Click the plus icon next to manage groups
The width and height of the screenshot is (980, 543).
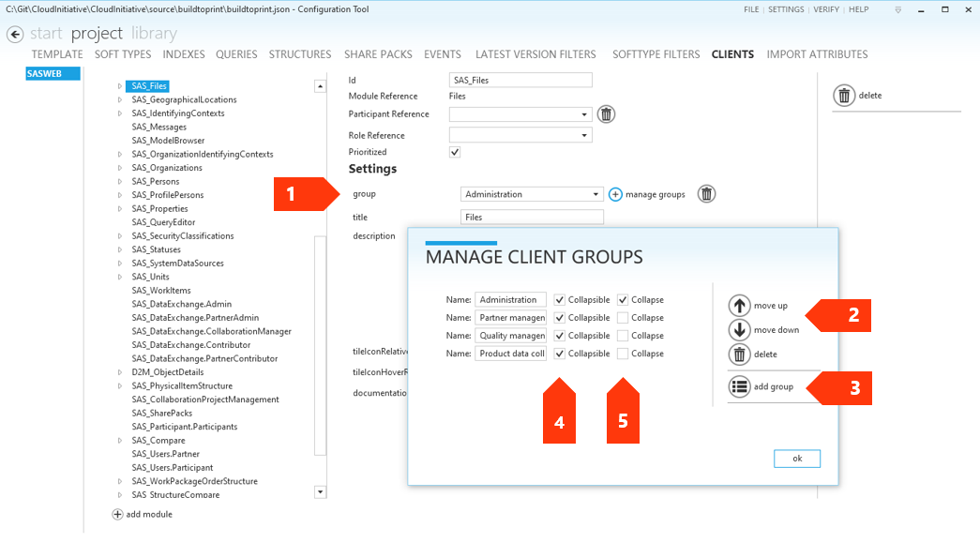click(614, 194)
